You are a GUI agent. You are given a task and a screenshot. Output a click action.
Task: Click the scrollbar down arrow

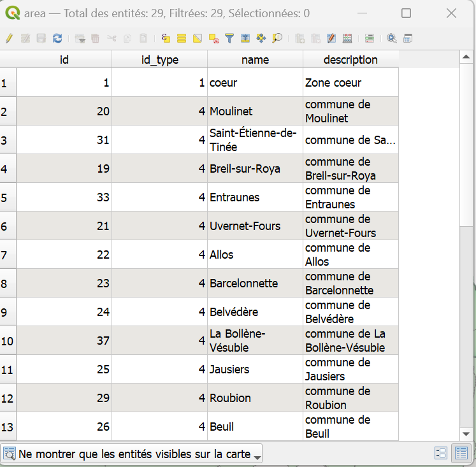[466, 434]
